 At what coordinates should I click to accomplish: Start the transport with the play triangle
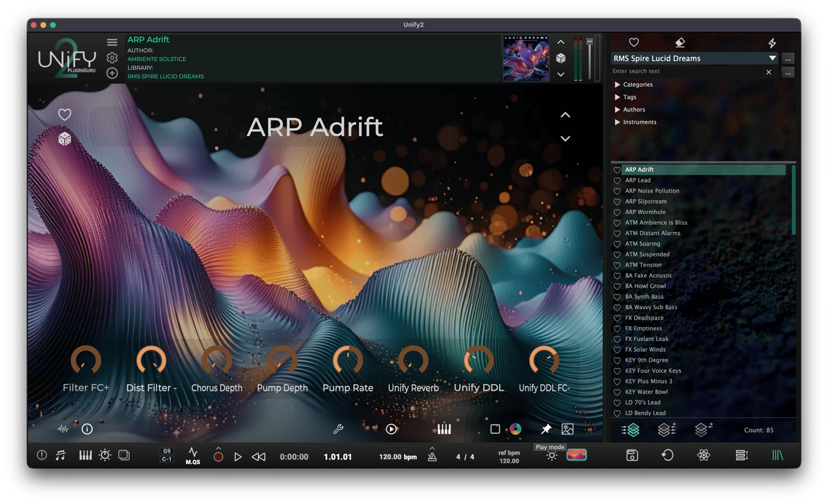(238, 457)
